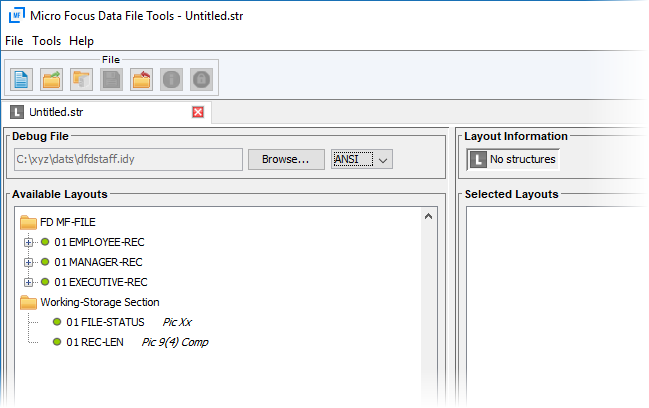Click the Debug File path field
The width and height of the screenshot is (649, 408).
pyautogui.click(x=127, y=159)
